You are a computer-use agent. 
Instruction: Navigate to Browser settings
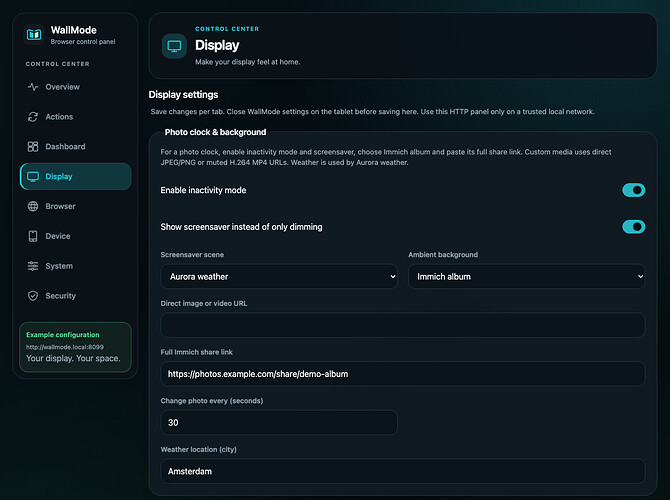[75, 206]
